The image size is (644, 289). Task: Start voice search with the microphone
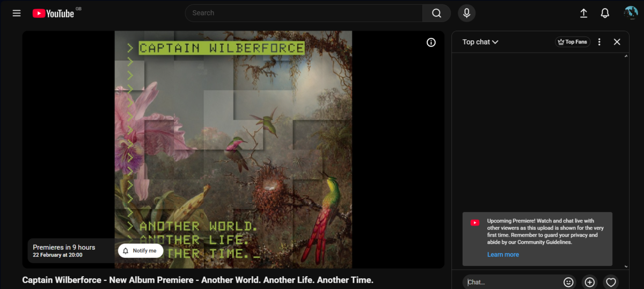466,13
